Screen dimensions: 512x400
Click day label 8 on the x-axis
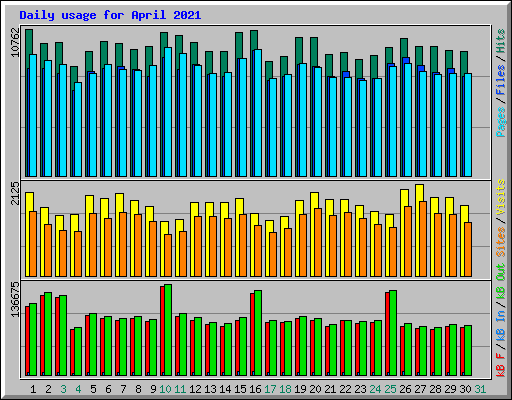(x=138, y=389)
